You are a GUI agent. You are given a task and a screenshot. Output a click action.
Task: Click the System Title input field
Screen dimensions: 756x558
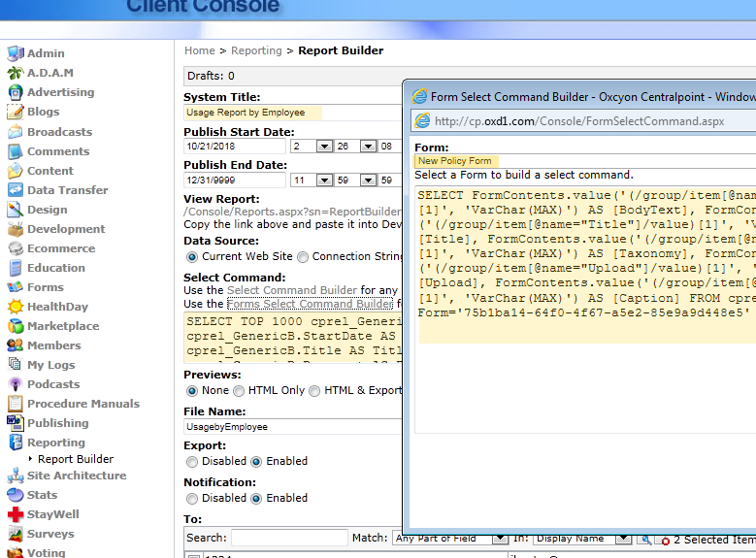(252, 113)
